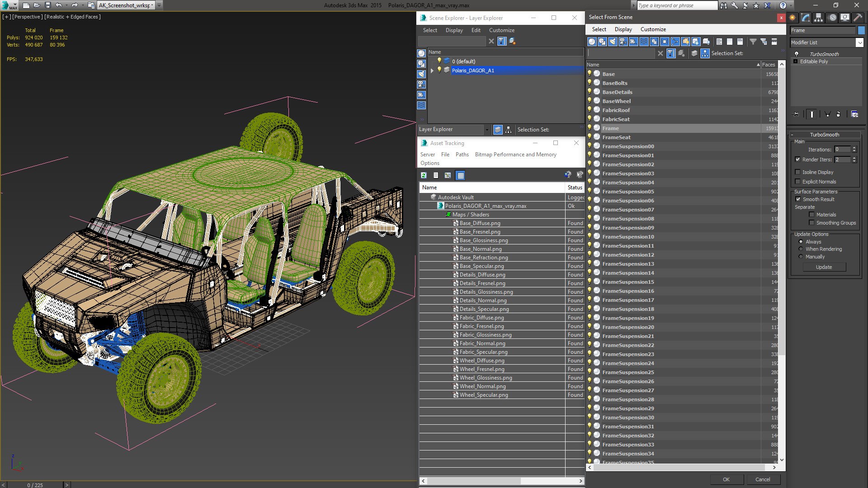Open the Display command panel
The image size is (868, 488).
point(845,18)
